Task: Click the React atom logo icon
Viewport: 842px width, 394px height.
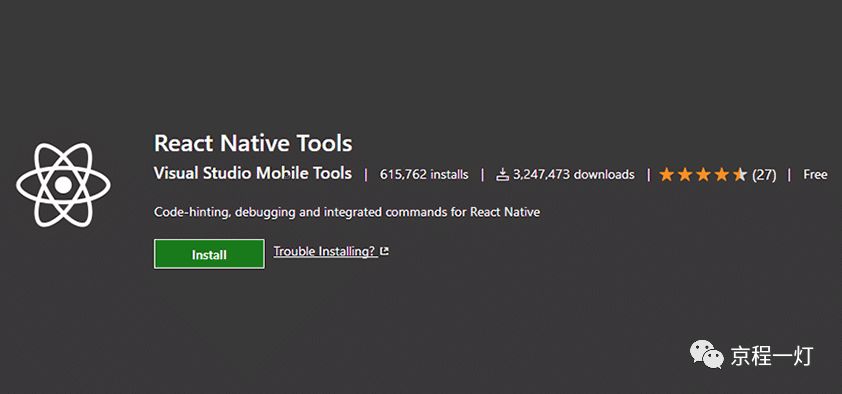Action: [x=63, y=185]
